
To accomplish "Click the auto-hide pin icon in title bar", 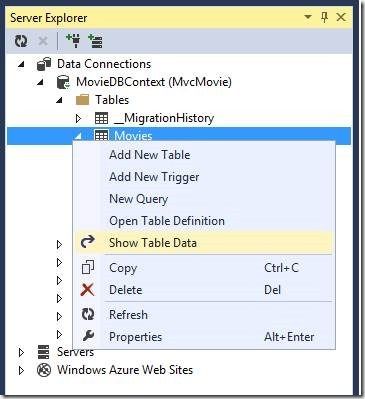I will coord(324,17).
